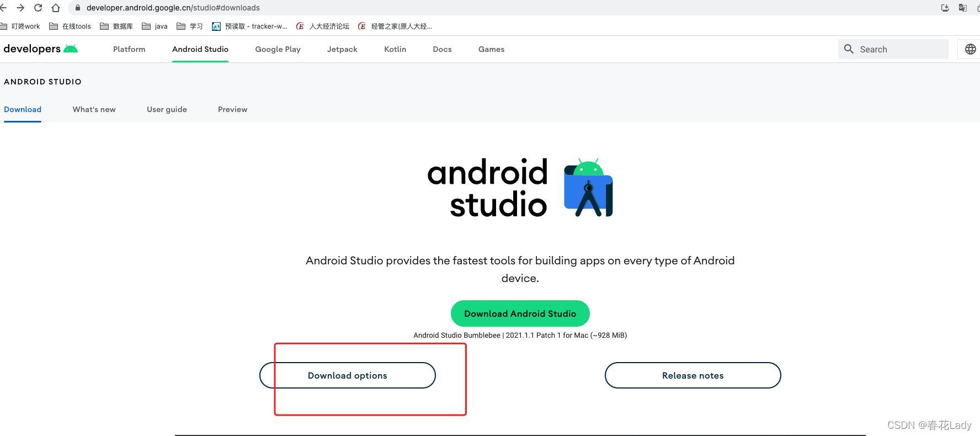Open the 数据库 bookmark folder
The image size is (980, 436).
click(116, 26)
